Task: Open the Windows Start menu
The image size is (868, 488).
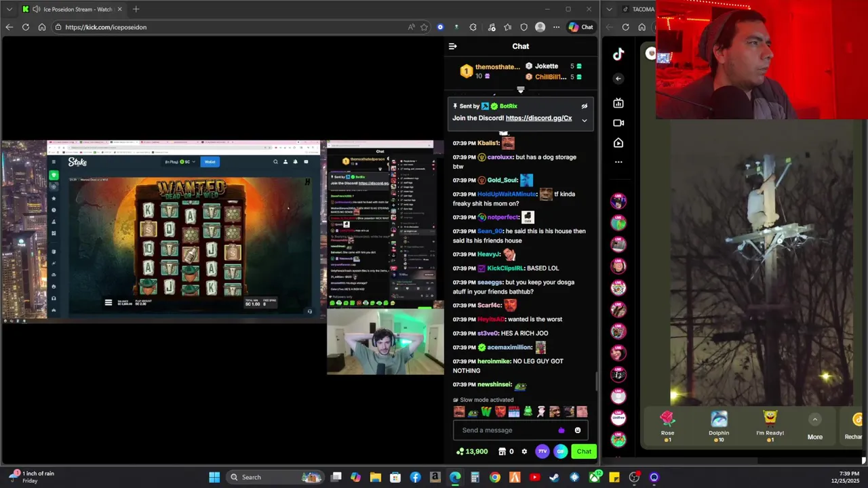Action: (x=214, y=477)
